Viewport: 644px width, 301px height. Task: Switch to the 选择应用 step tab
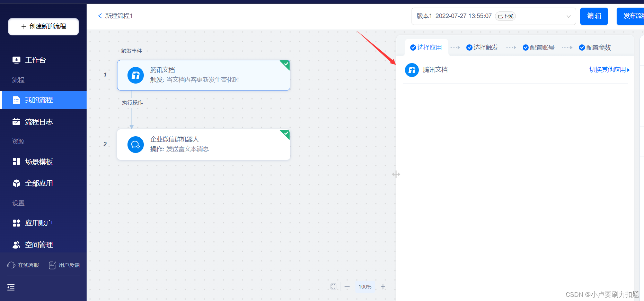coord(426,48)
